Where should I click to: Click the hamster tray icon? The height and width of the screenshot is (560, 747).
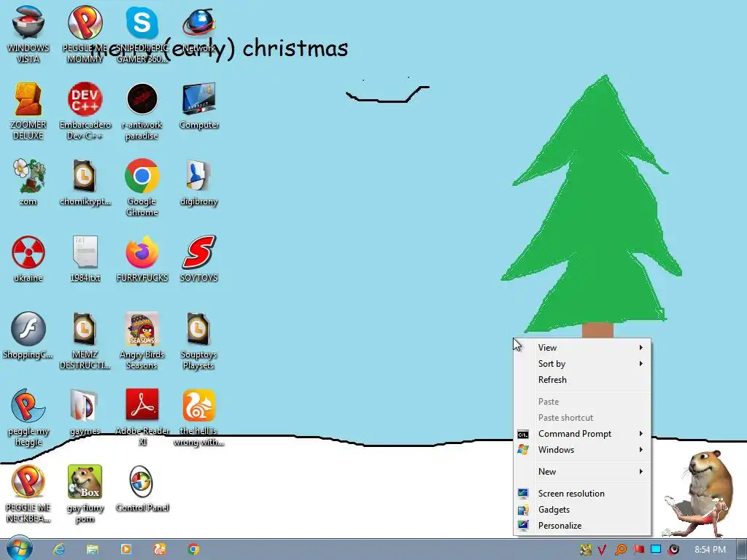586,550
